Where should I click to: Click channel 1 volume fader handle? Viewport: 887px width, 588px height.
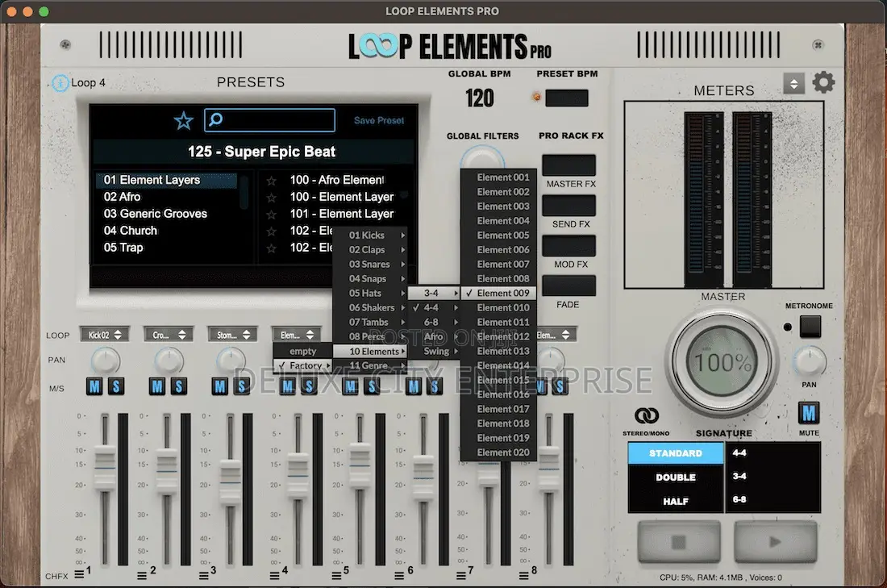(105, 468)
